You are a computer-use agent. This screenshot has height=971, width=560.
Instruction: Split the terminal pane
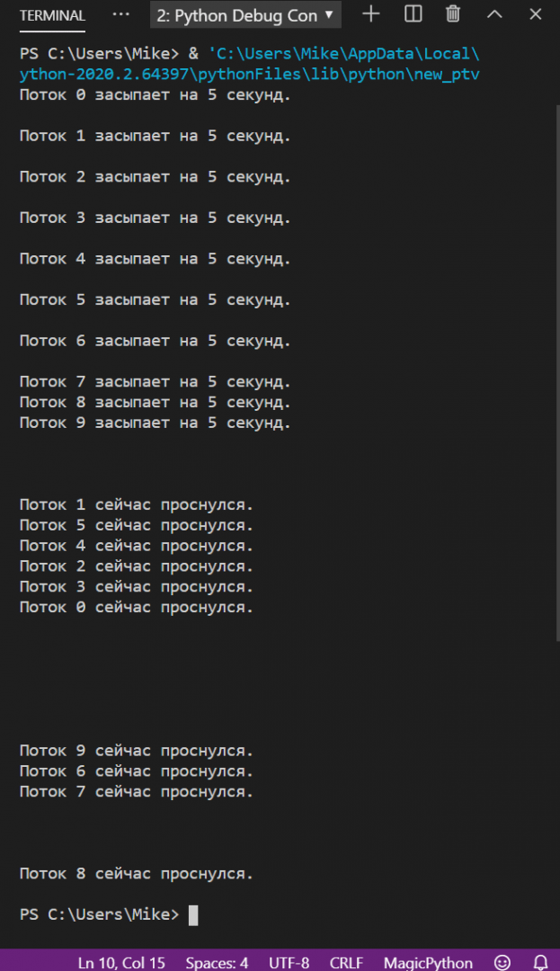(413, 14)
